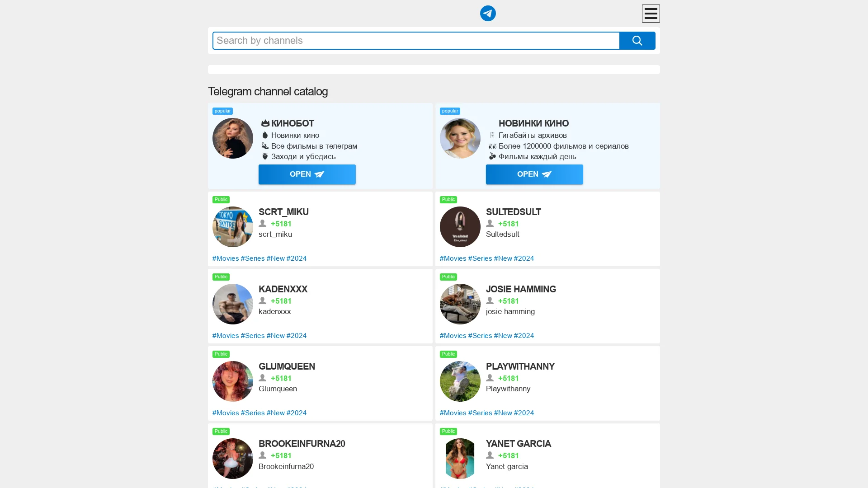Open the hamburger menu
Image resolution: width=868 pixels, height=488 pixels.
pyautogui.click(x=651, y=14)
